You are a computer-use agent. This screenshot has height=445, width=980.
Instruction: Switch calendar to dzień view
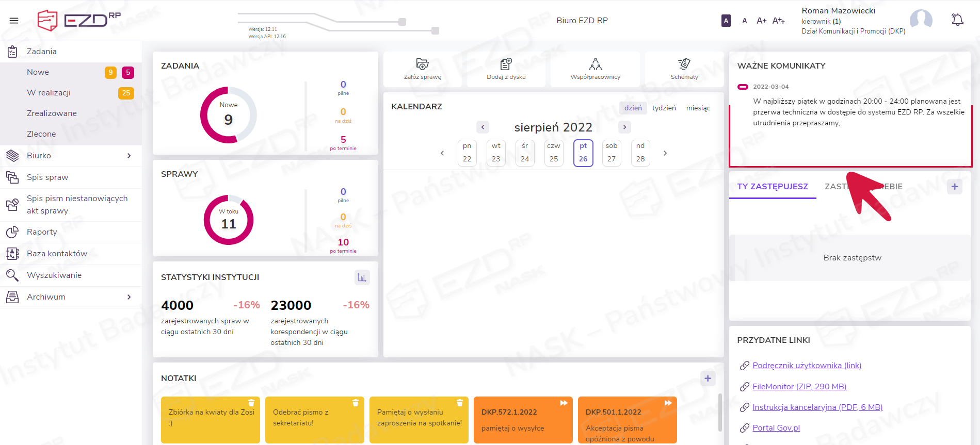[633, 108]
